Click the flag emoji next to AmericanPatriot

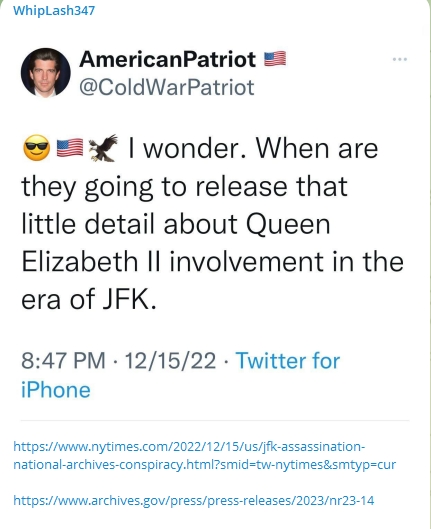click(x=275, y=59)
